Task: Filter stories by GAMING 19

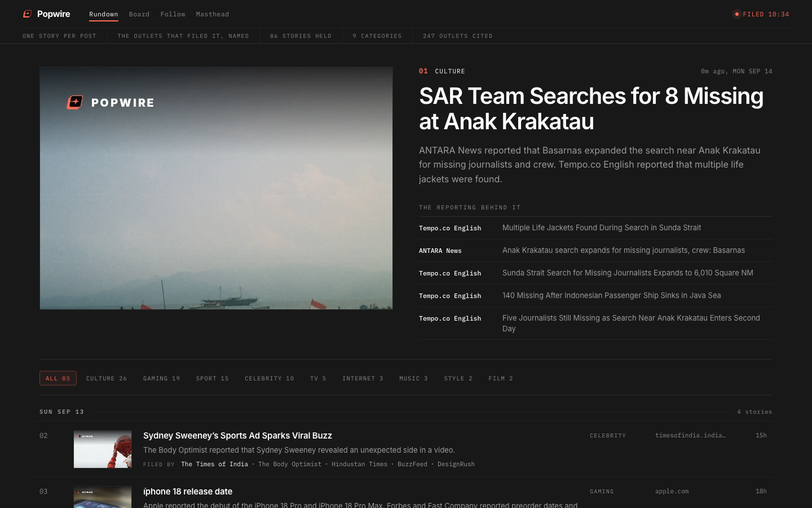Action: coord(162,378)
